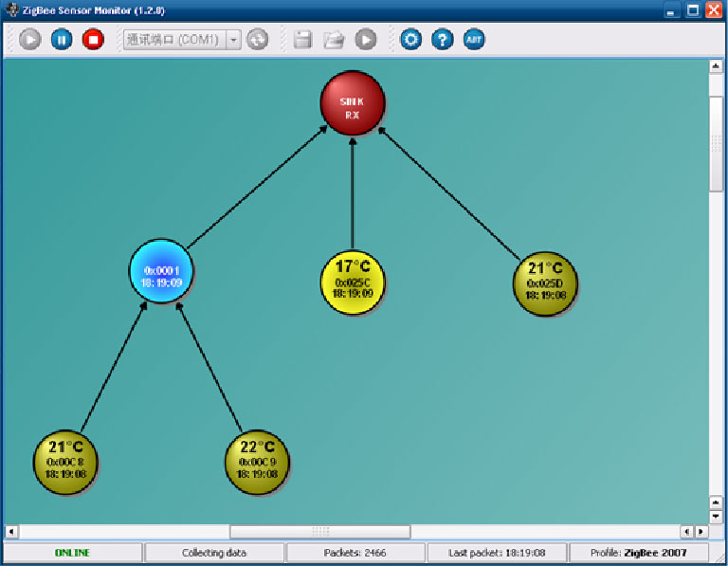Click the grayed Start play button
Screen dimensions: 728x566
[30, 40]
